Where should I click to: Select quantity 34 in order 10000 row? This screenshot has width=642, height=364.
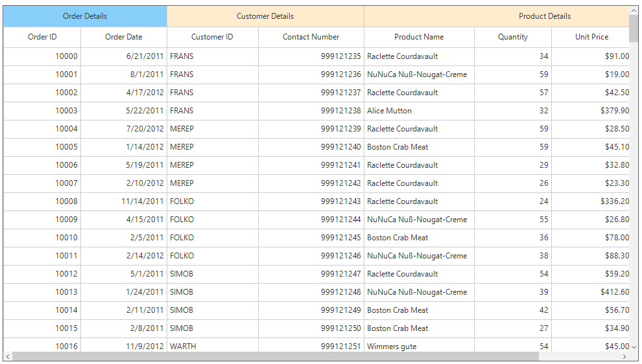(513, 56)
